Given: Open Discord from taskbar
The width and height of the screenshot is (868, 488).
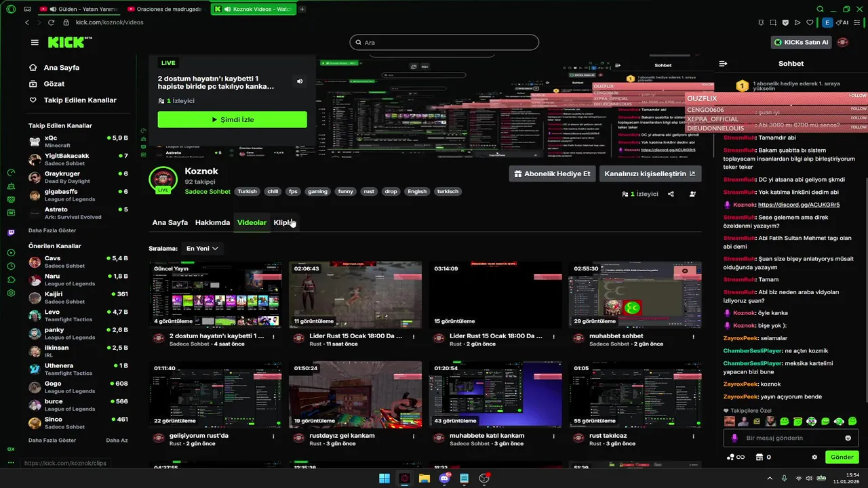Looking at the screenshot, I should coord(445,479).
